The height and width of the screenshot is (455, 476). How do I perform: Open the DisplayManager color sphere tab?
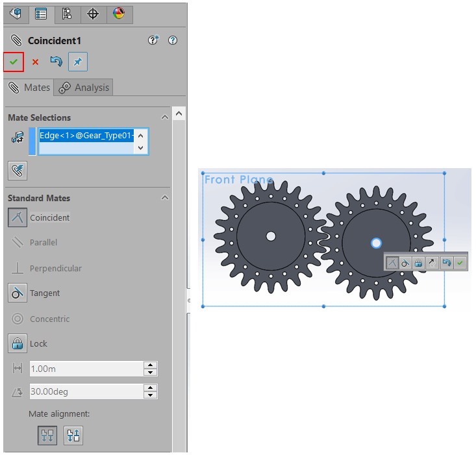coord(119,14)
